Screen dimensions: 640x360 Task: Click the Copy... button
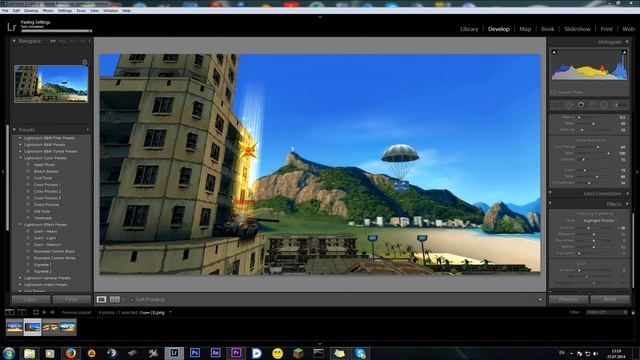31,300
